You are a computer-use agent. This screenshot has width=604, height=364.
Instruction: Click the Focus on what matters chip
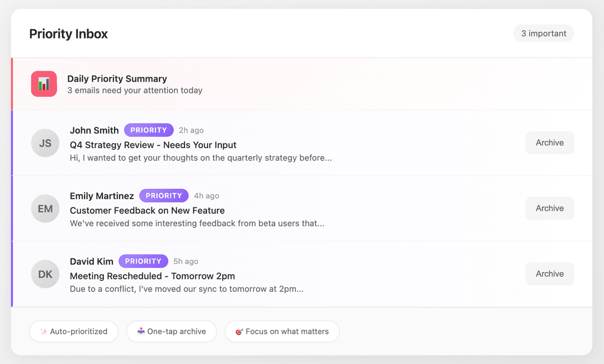tap(282, 332)
